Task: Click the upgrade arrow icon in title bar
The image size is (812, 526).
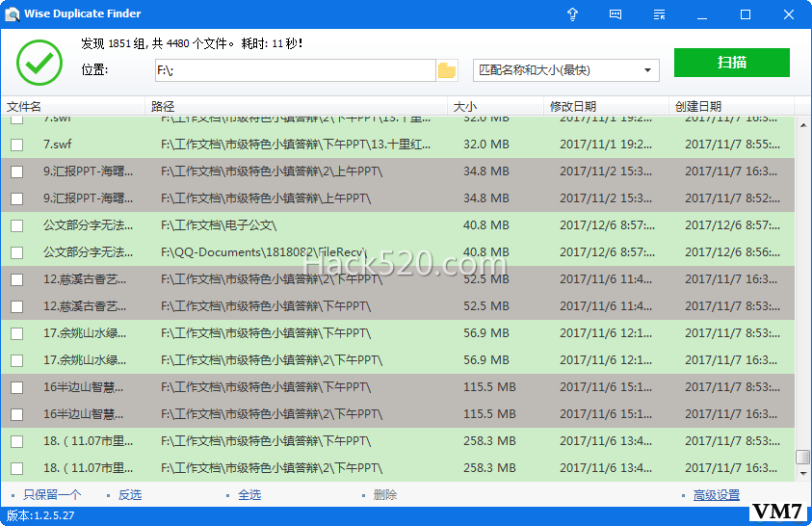Action: click(x=572, y=14)
